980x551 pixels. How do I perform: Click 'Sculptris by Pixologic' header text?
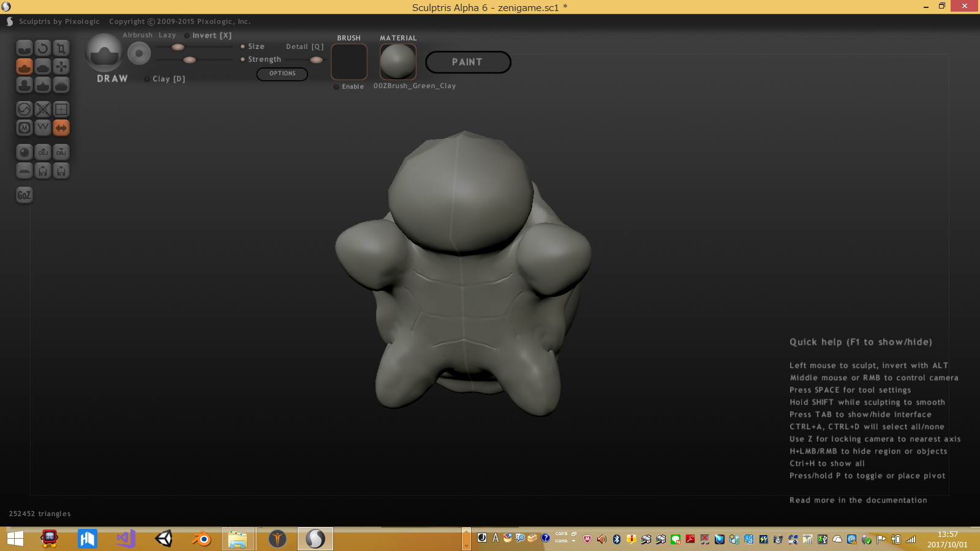point(59,21)
